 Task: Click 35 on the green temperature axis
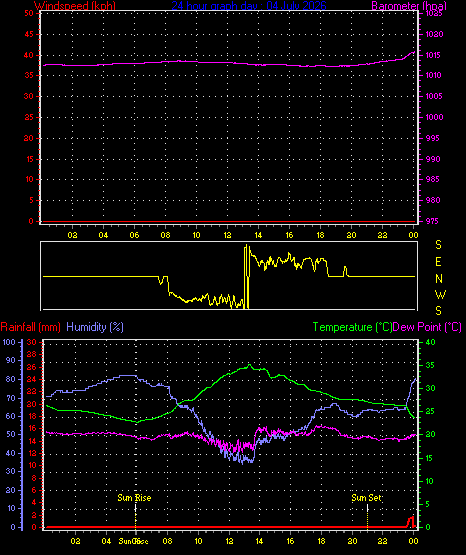click(430, 365)
